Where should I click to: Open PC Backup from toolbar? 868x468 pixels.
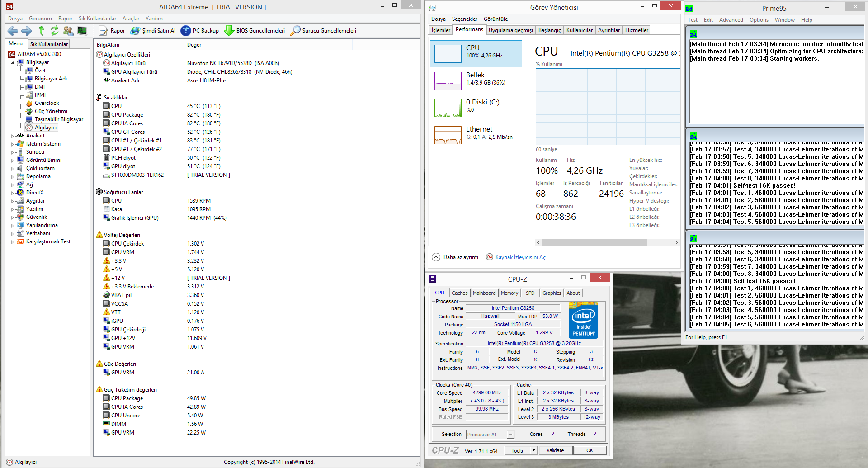coord(200,31)
